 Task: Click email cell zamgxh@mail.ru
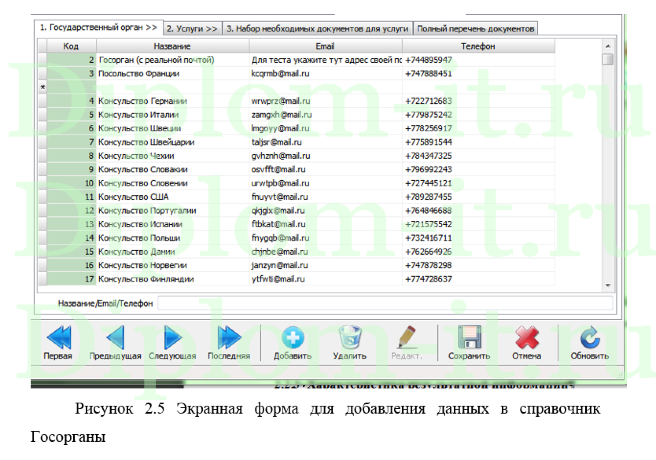click(x=325, y=115)
